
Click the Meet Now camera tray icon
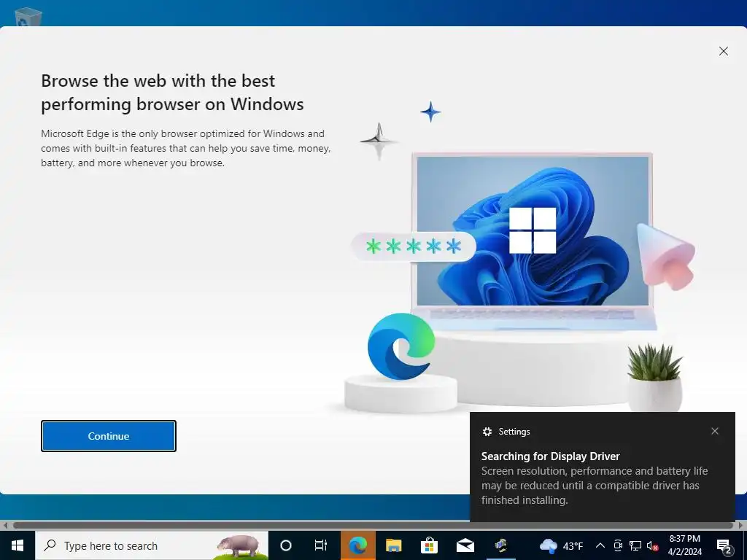tap(618, 545)
